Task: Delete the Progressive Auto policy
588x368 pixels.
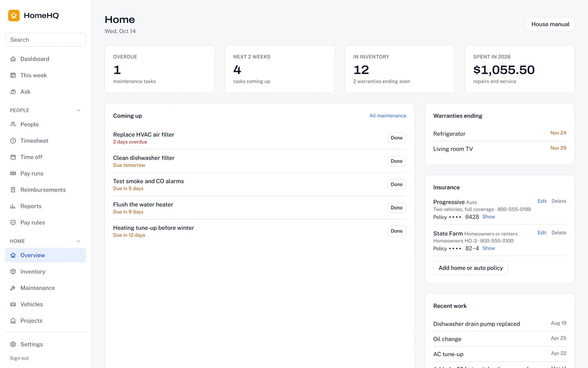Action: [559, 201]
